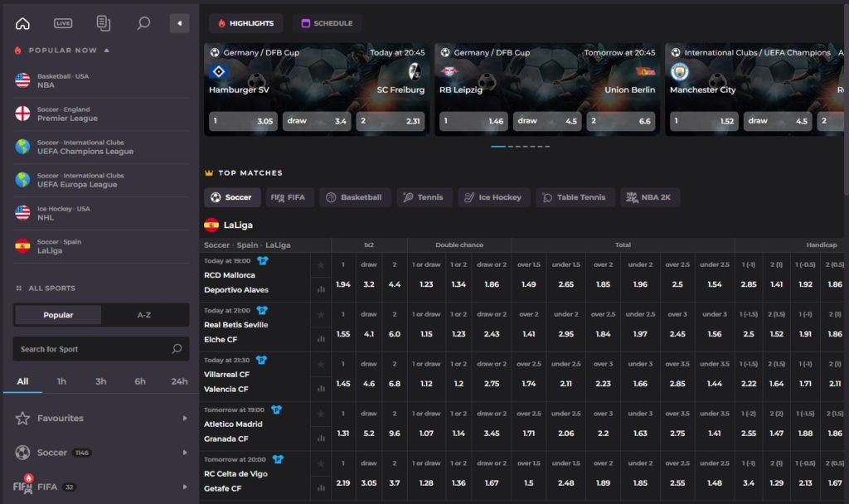Expand the Soccer sport arrow
This screenshot has width=849, height=504.
pyautogui.click(x=185, y=452)
